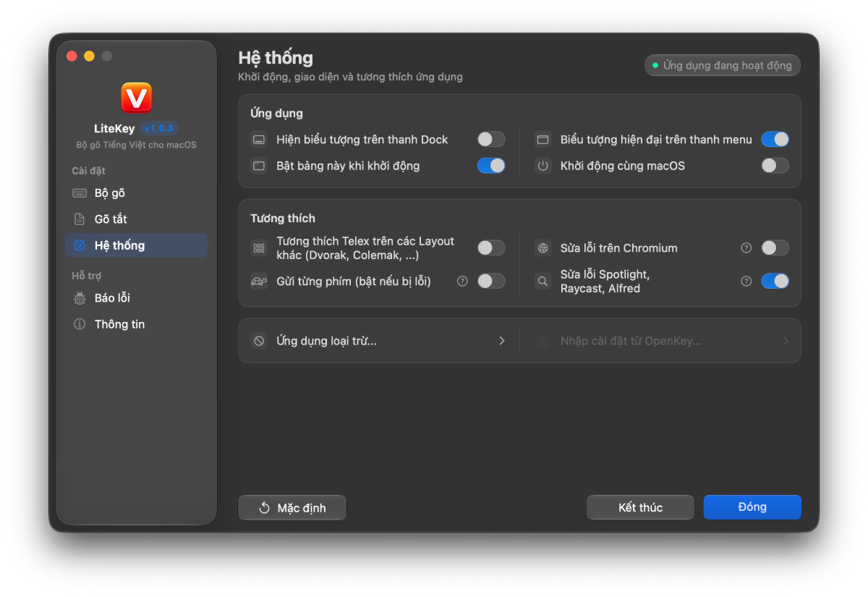Open help for Gửi từng phím option
This screenshot has width=868, height=597.
pos(462,281)
